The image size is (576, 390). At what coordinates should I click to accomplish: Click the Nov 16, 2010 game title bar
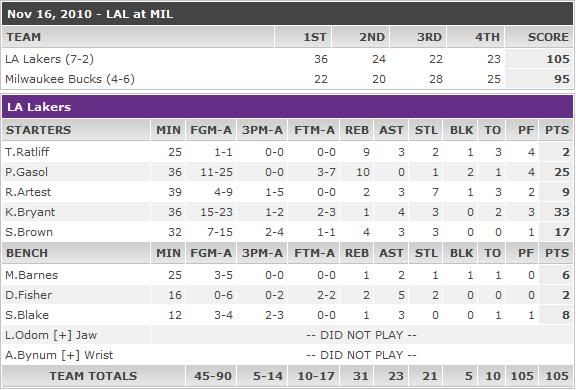[287, 14]
